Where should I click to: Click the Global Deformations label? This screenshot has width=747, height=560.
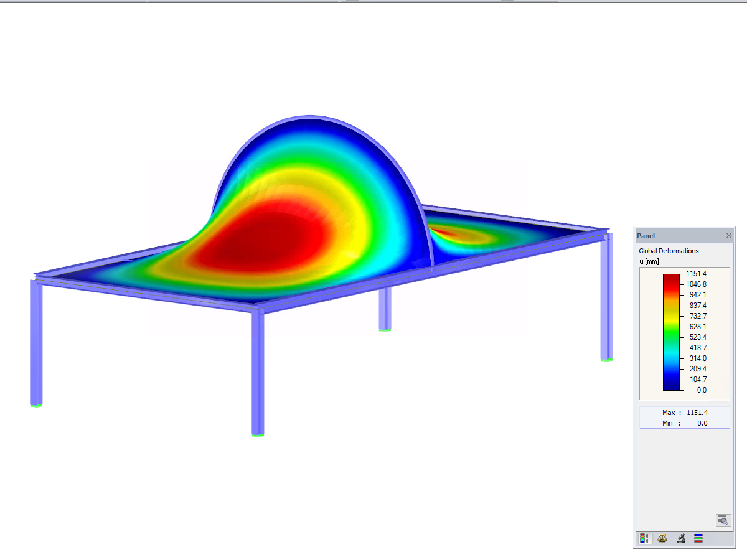(668, 251)
